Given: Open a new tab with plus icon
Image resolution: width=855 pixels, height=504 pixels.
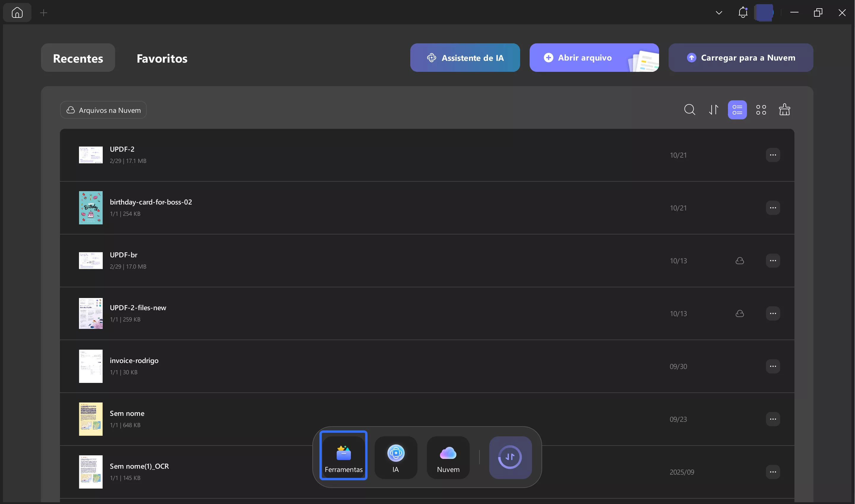Looking at the screenshot, I should click(x=43, y=13).
